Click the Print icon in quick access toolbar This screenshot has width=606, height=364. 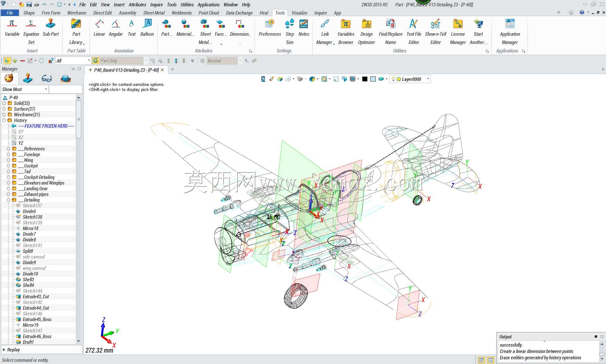pos(37,4)
